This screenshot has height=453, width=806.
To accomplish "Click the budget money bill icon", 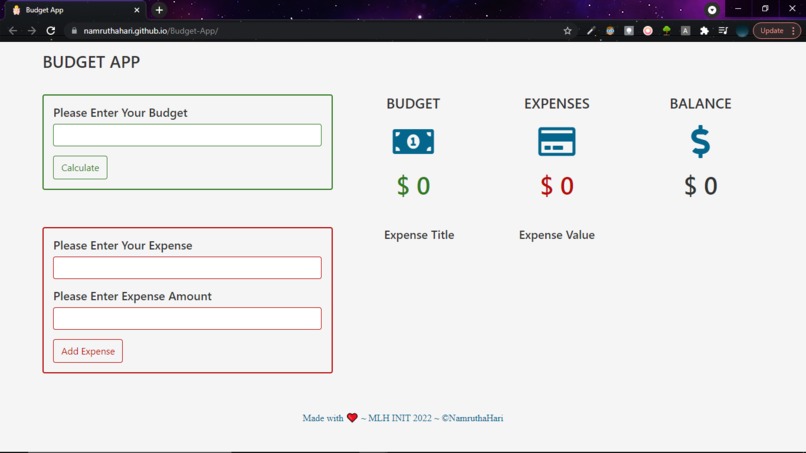I will click(413, 141).
